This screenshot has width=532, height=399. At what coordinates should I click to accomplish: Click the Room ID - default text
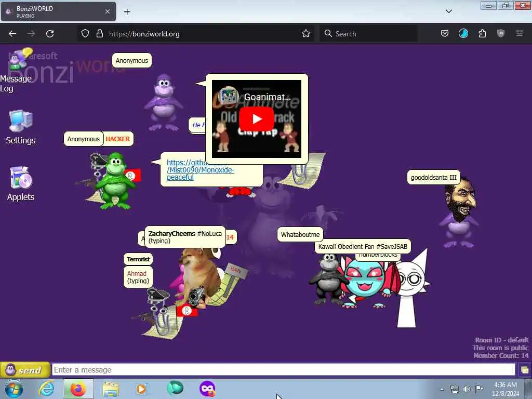(501, 340)
